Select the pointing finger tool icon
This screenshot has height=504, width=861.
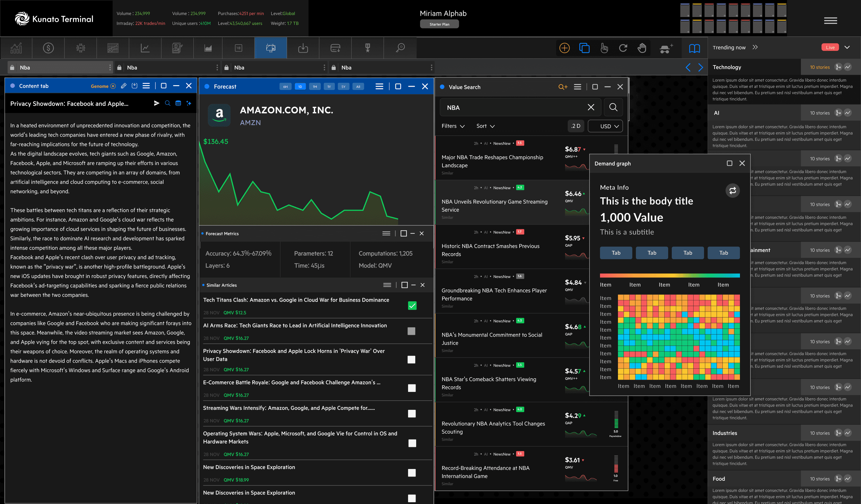click(604, 48)
